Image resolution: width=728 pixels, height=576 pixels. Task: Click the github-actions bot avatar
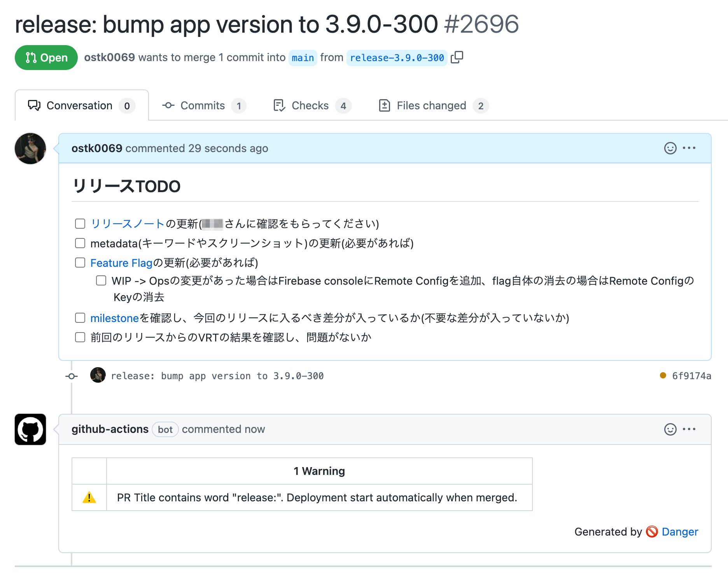(30, 429)
